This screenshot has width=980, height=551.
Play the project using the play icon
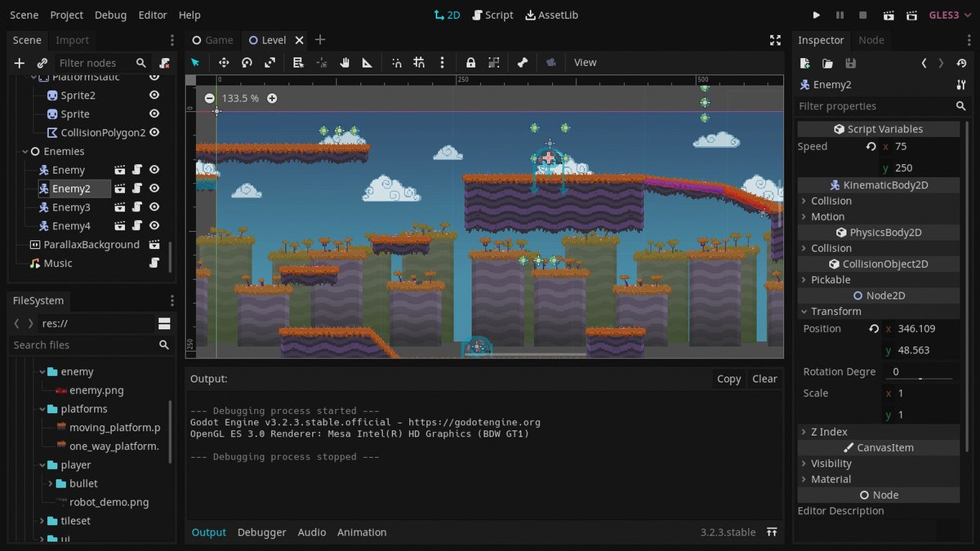[817, 15]
